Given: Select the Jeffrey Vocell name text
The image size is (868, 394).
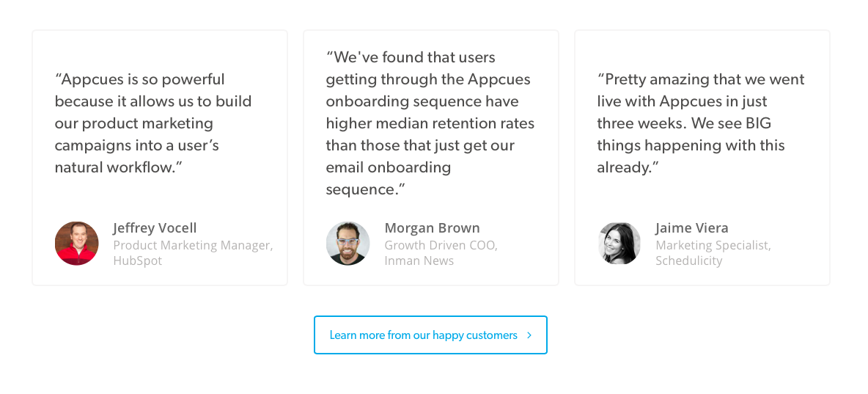Looking at the screenshot, I should pos(155,228).
